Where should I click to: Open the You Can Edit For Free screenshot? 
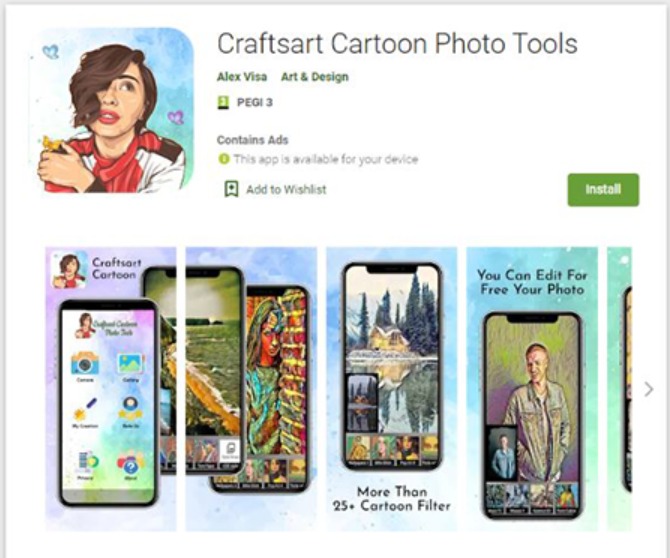pyautogui.click(x=532, y=389)
